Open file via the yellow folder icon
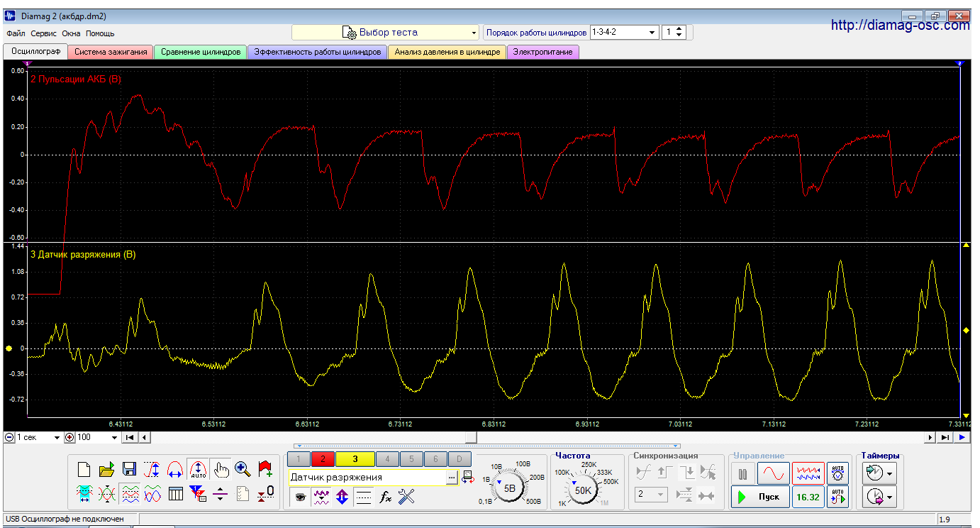The image size is (980, 528). 106,469
